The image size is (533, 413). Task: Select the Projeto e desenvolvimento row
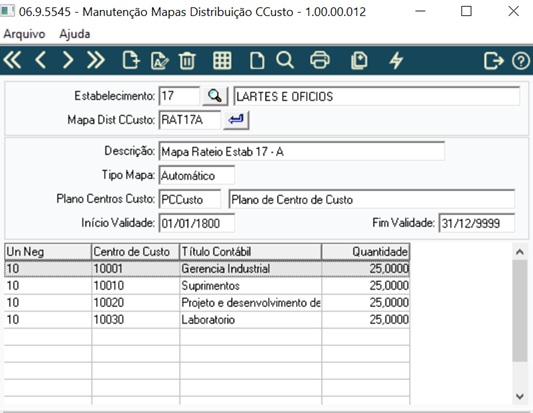pyautogui.click(x=207, y=303)
